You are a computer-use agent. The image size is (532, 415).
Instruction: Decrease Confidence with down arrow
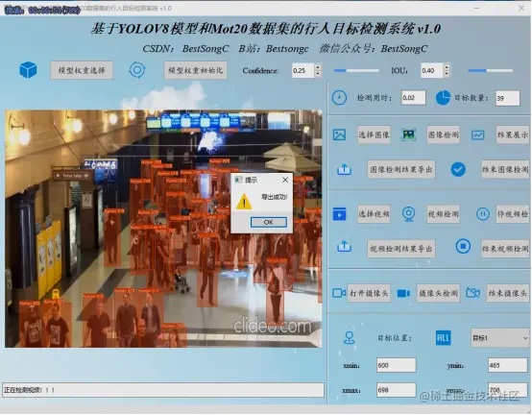(318, 74)
